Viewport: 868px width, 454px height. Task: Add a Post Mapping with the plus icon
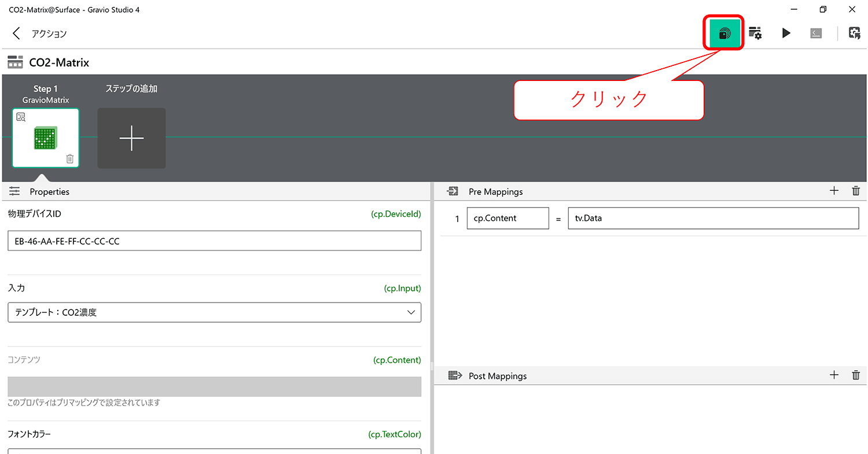(834, 375)
